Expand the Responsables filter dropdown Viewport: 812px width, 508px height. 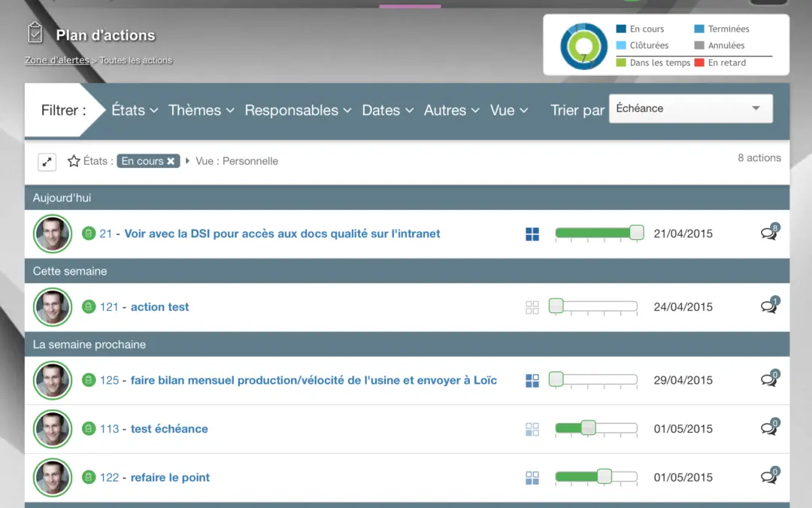298,111
